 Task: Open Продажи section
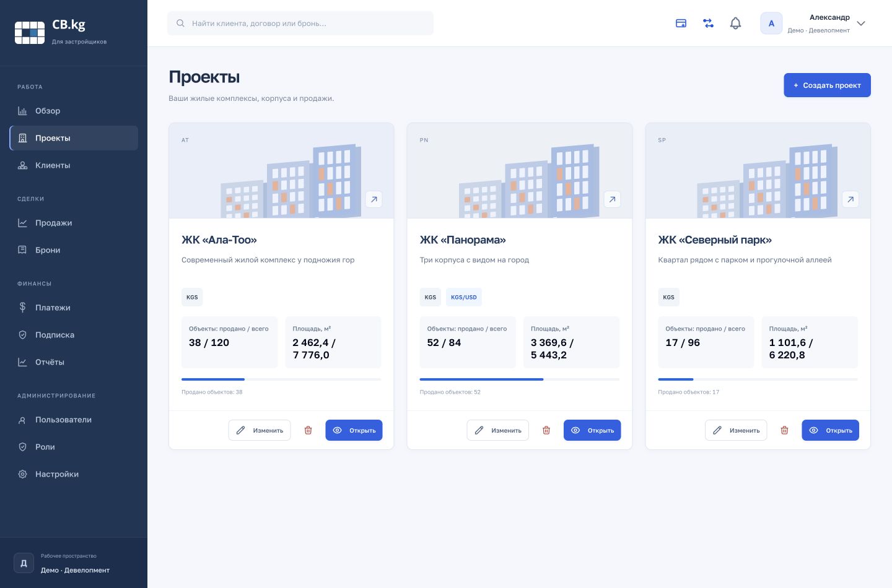pos(74,223)
